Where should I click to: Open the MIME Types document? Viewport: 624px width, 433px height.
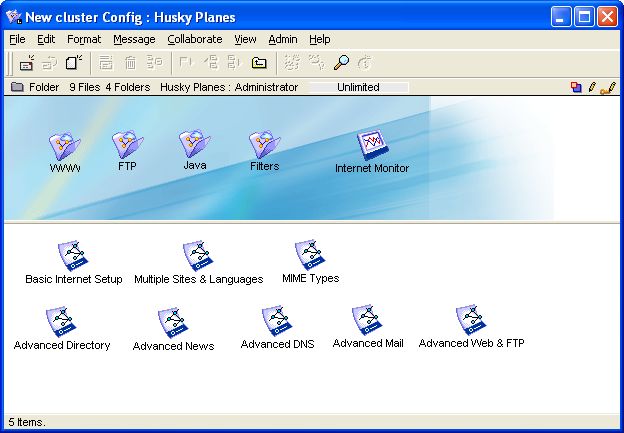[310, 255]
